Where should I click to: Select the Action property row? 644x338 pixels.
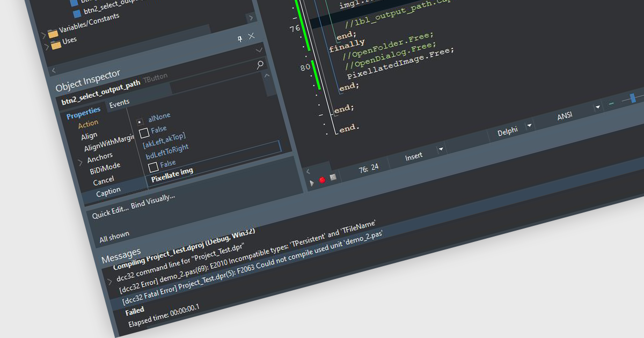tap(88, 124)
